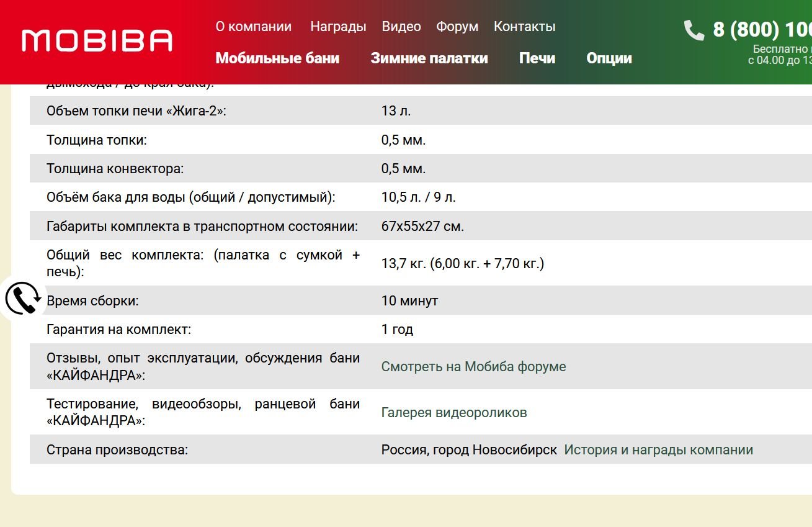Select the Мобильные бани category
Viewport: 812px width, 527px height.
(277, 58)
